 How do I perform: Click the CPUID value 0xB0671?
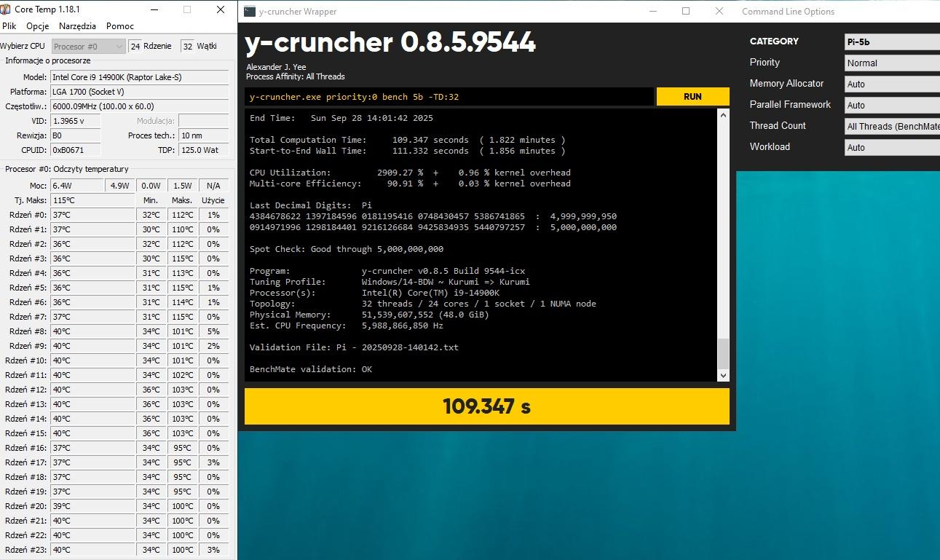(x=76, y=150)
